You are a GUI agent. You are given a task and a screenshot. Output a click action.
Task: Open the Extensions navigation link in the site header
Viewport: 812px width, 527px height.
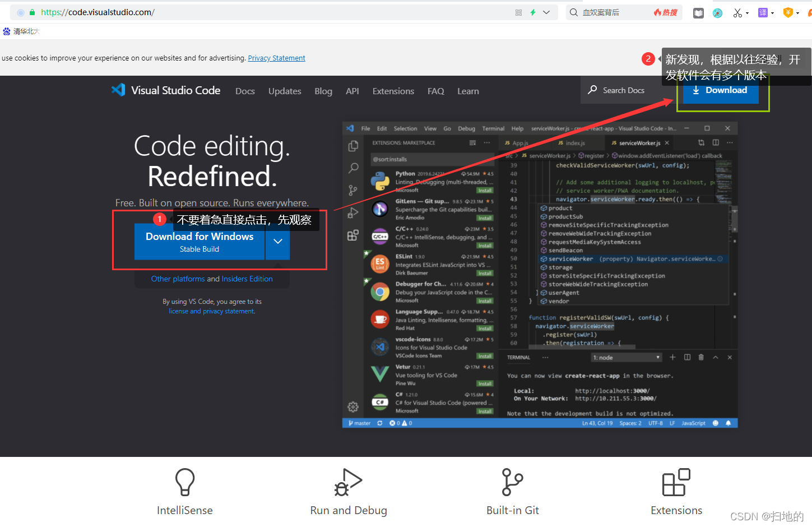(x=393, y=91)
